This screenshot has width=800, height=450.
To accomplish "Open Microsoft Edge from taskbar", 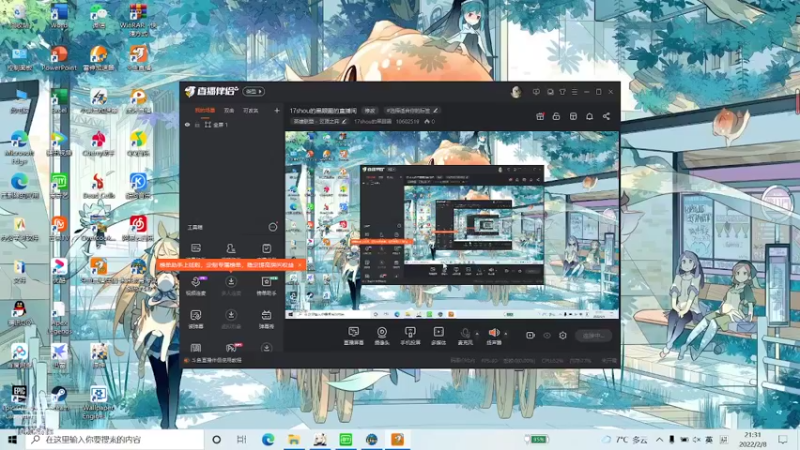I will [x=268, y=439].
